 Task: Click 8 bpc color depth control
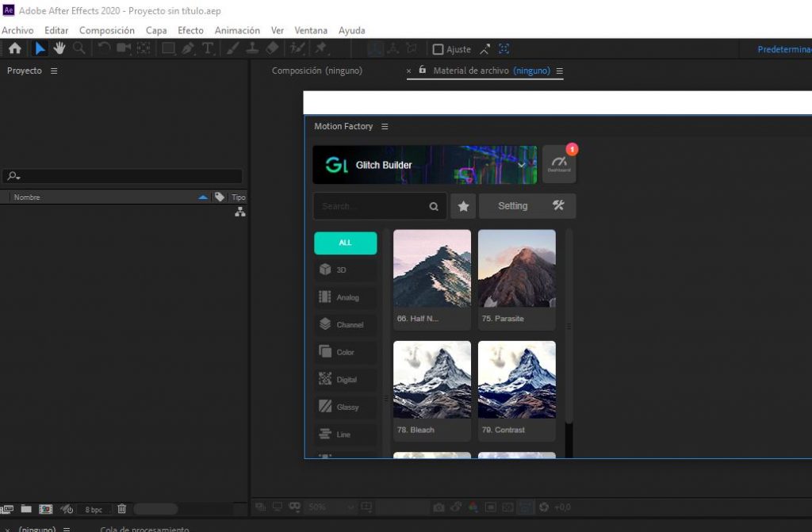(x=93, y=509)
